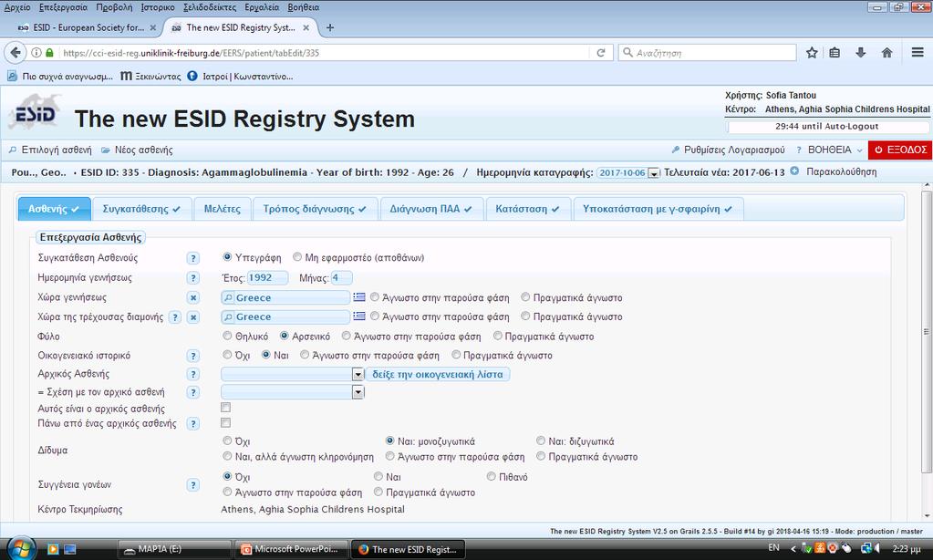Select Αρσενικό for gender
The width and height of the screenshot is (933, 560).
(284, 336)
